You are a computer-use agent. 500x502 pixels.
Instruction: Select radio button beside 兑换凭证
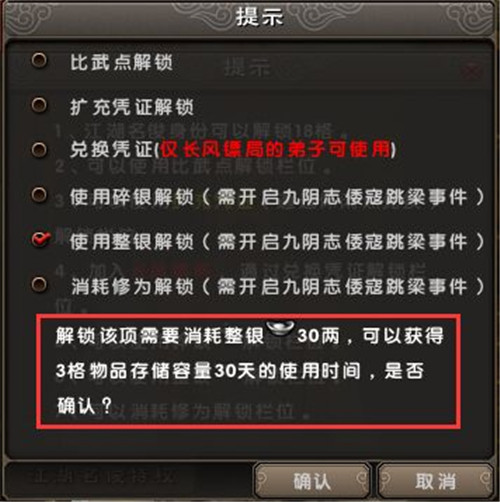point(39,149)
